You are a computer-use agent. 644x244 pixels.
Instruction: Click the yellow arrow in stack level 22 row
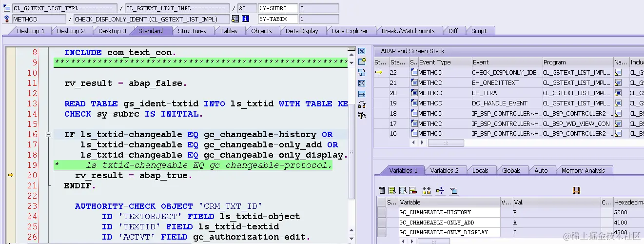tap(379, 72)
